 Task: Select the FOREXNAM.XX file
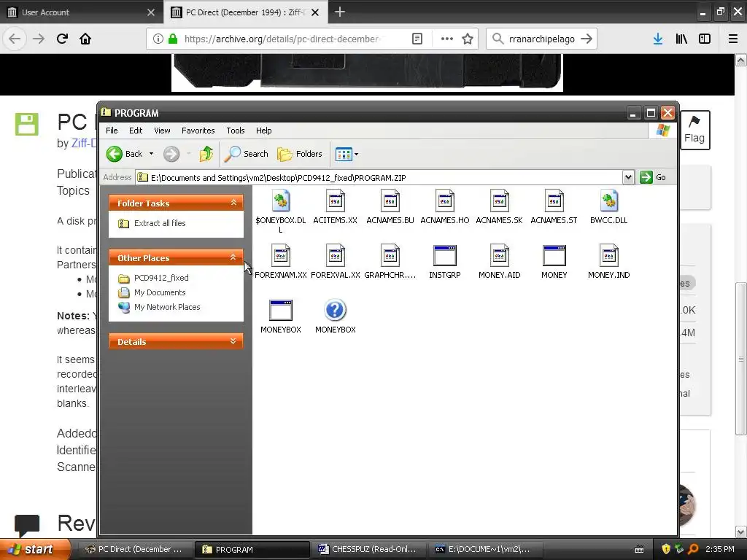coord(281,262)
